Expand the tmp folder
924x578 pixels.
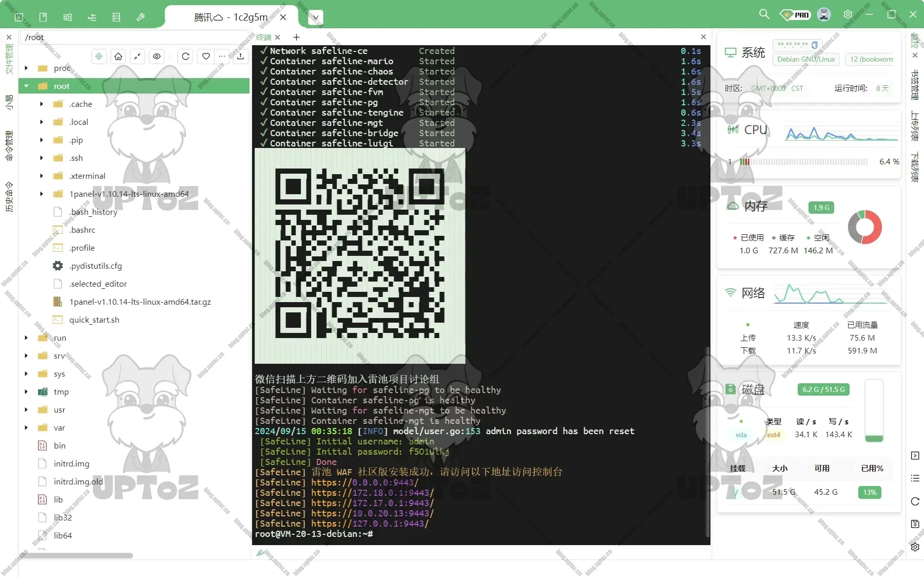coord(26,391)
